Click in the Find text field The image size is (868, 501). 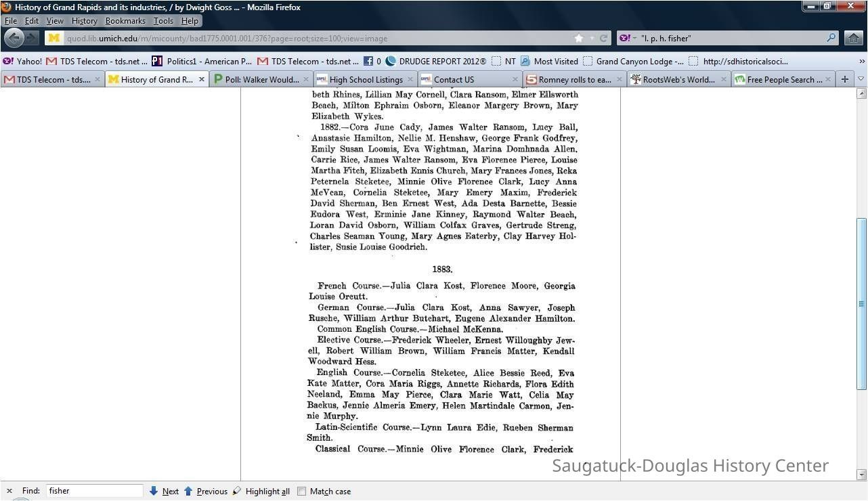click(x=93, y=491)
